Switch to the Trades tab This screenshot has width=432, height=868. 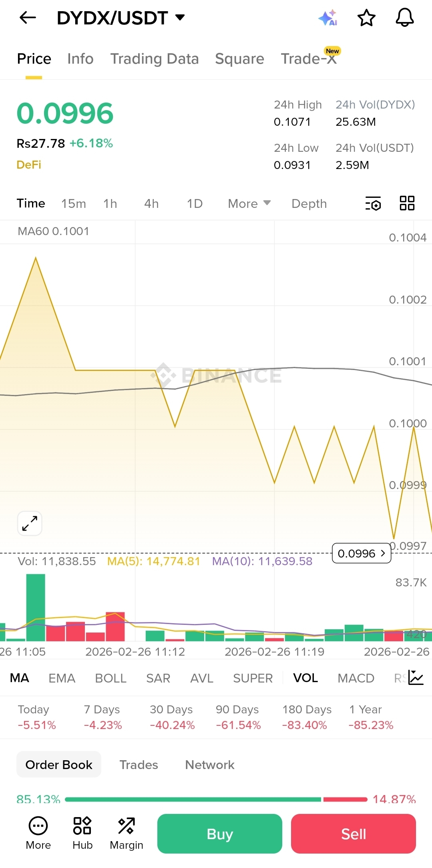[x=139, y=765]
